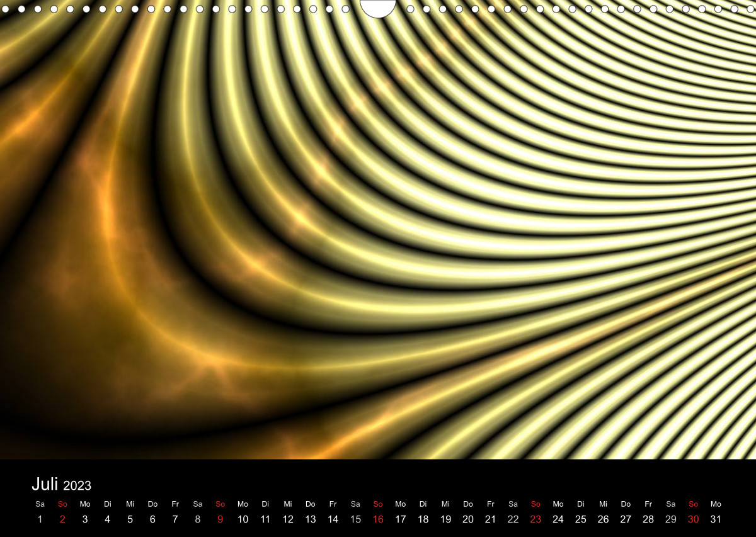Viewport: 756px width, 537px height.
Task: Select the red Sunday date 9
Action: pyautogui.click(x=220, y=519)
